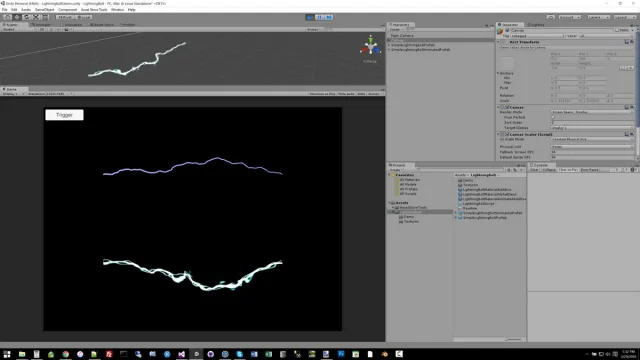
Task: Open the Tag dropdown in Inspector
Action: (x=537, y=36)
